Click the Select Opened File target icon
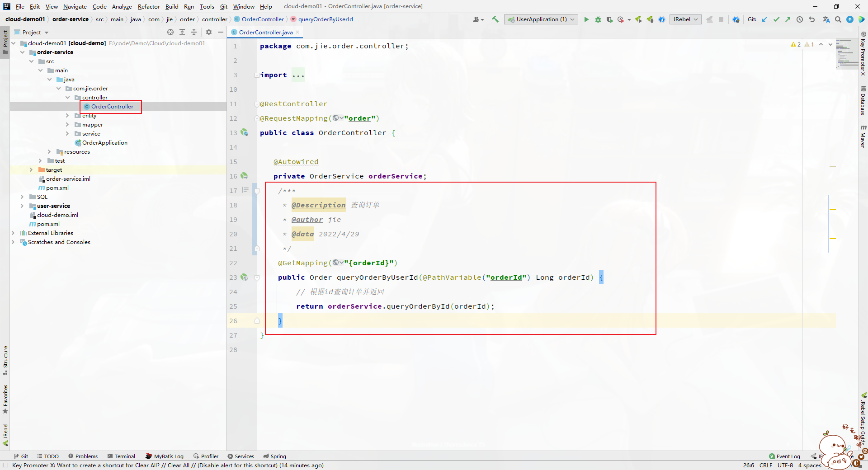This screenshot has width=868, height=470. 170,32
